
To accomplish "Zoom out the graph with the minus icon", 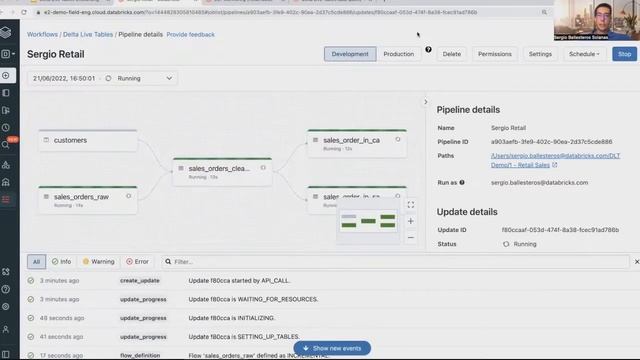I will pyautogui.click(x=411, y=238).
